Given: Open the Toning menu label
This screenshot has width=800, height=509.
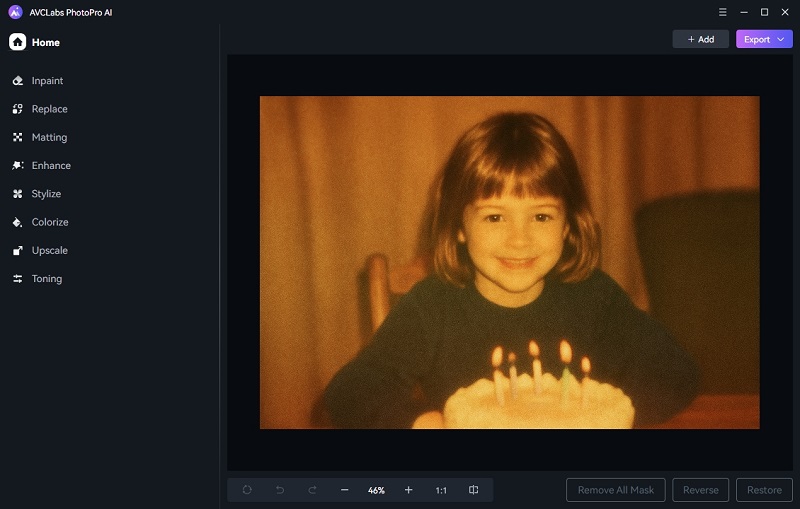Looking at the screenshot, I should [x=47, y=278].
